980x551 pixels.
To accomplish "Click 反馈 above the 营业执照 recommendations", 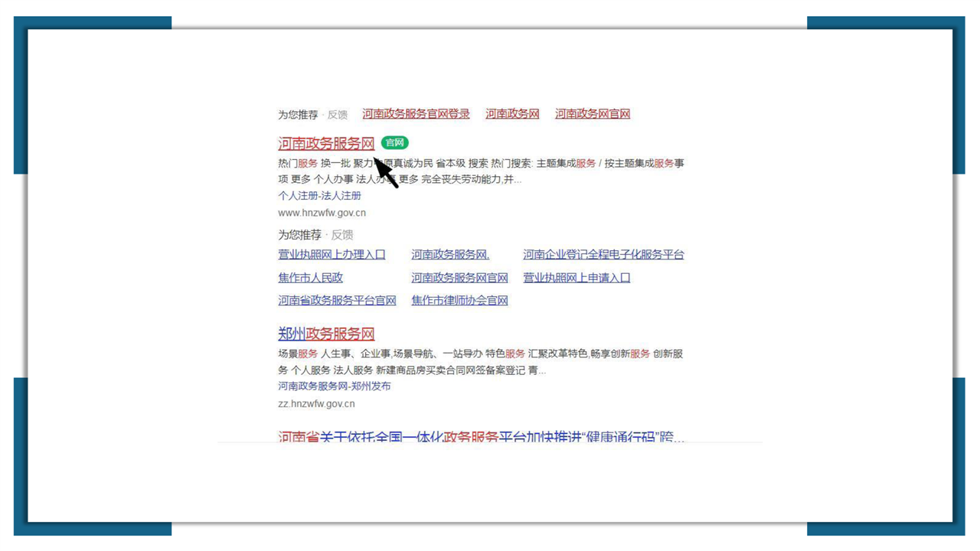I will point(341,235).
